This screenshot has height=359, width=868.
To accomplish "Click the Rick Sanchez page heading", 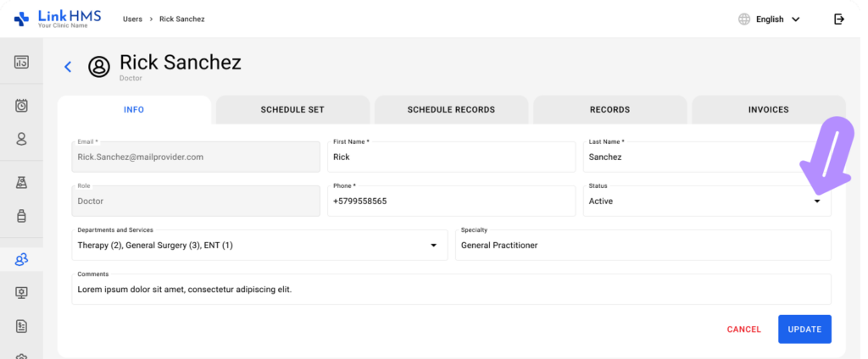I will click(x=181, y=62).
